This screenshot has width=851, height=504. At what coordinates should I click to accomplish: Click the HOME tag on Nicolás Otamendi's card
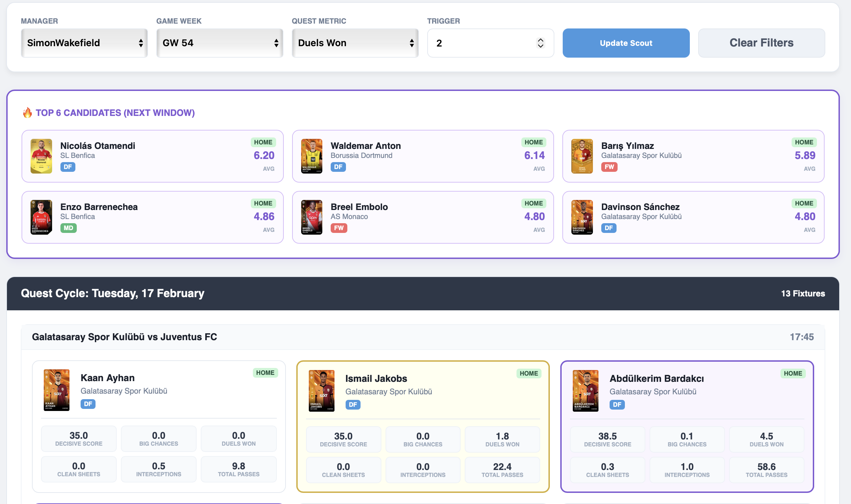pos(263,142)
